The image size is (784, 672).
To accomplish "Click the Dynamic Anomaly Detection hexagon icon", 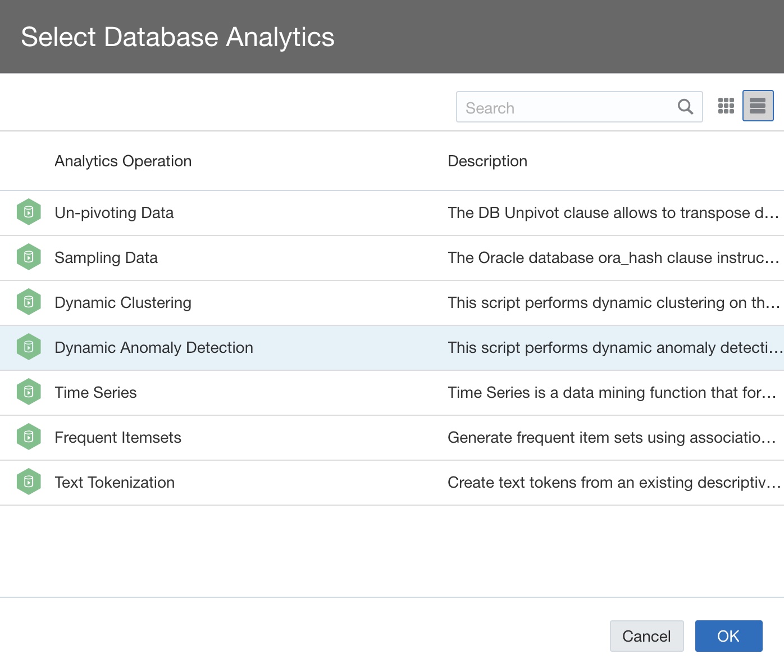I will 29,347.
